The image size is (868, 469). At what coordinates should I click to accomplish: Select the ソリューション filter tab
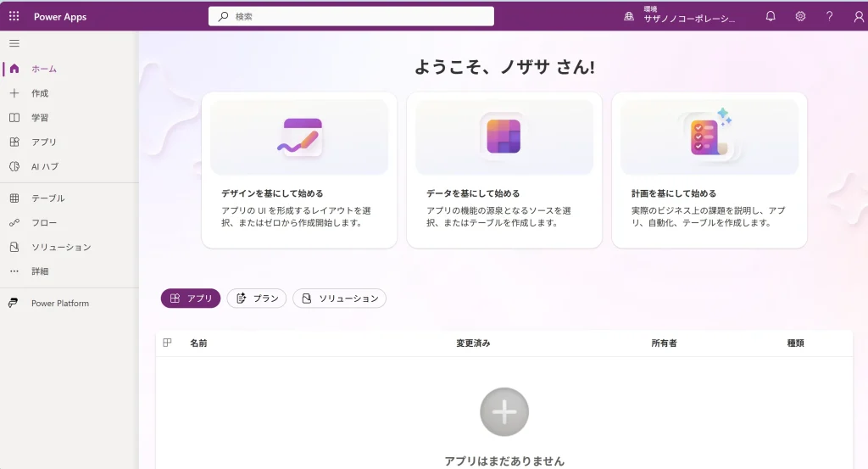(x=339, y=299)
